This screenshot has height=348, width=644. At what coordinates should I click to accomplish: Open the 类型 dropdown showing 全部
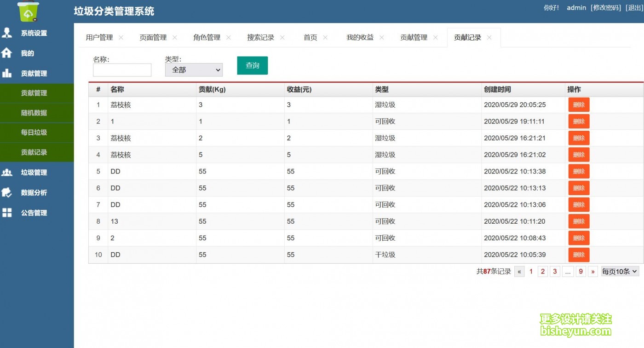click(194, 70)
